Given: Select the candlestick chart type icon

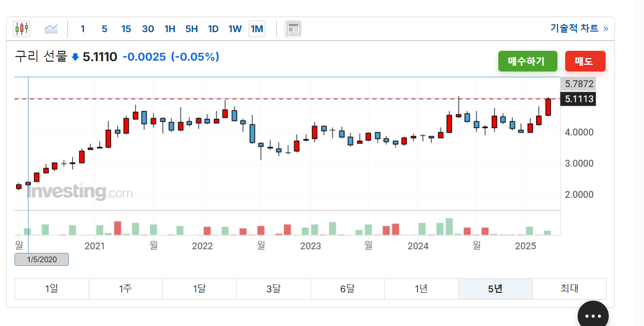Looking at the screenshot, I should pos(22,29).
